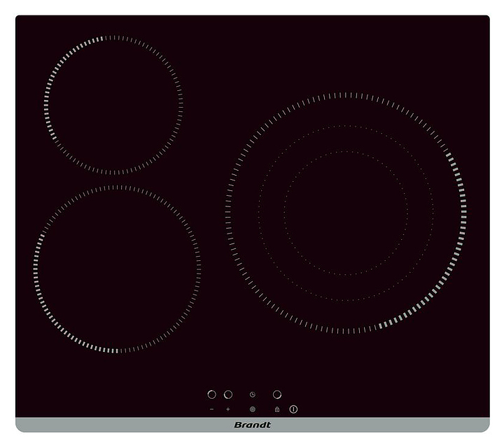
Task: Click the center of the bottom-left cooking zone
Action: (117, 269)
